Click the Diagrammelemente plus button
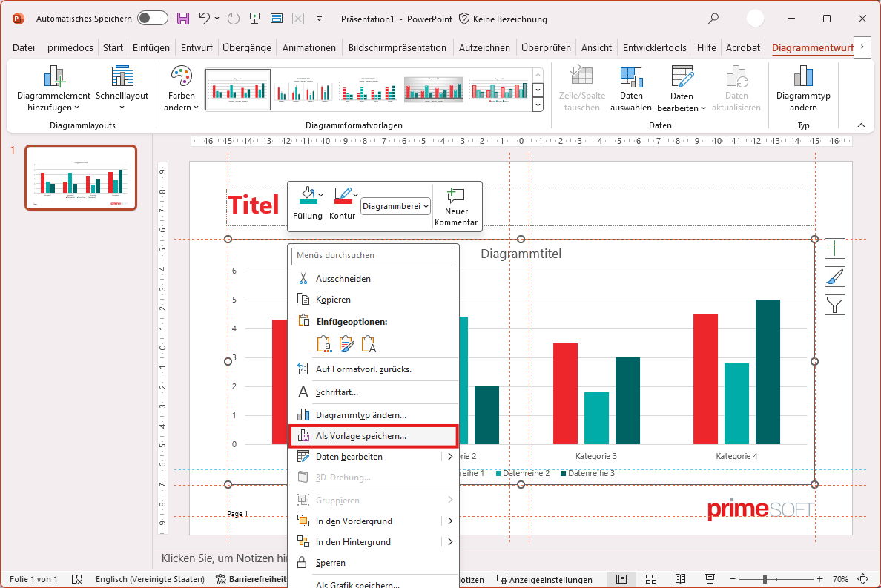Viewport: 881px width, 588px height. click(x=835, y=248)
